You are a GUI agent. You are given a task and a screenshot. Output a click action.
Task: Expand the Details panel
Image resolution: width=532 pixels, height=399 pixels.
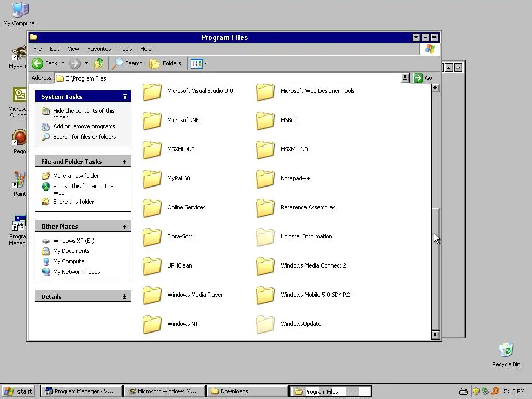click(125, 297)
